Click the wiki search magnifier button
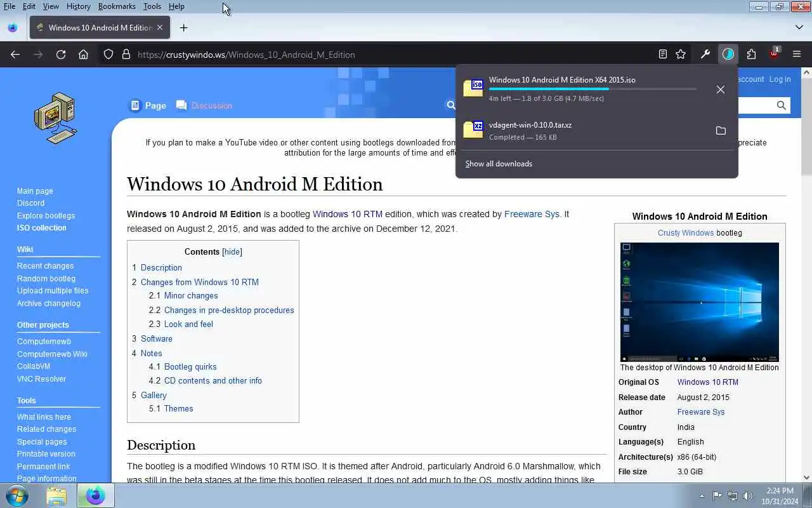Screen dimensions: 812x508 782,105
